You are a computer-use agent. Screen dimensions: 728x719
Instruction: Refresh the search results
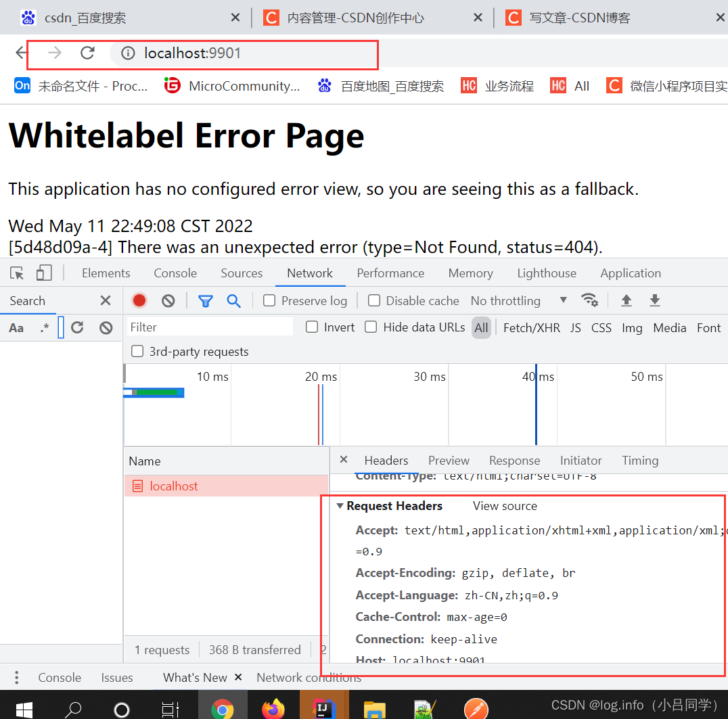click(x=78, y=327)
